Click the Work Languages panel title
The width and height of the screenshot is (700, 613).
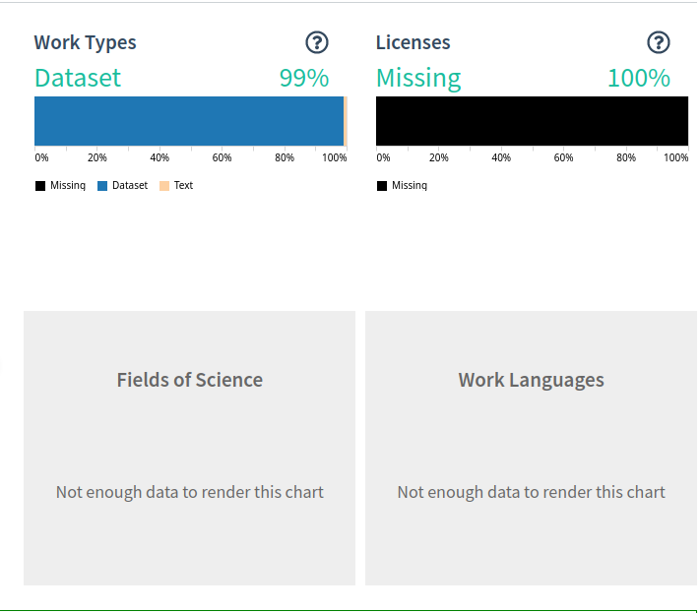531,380
